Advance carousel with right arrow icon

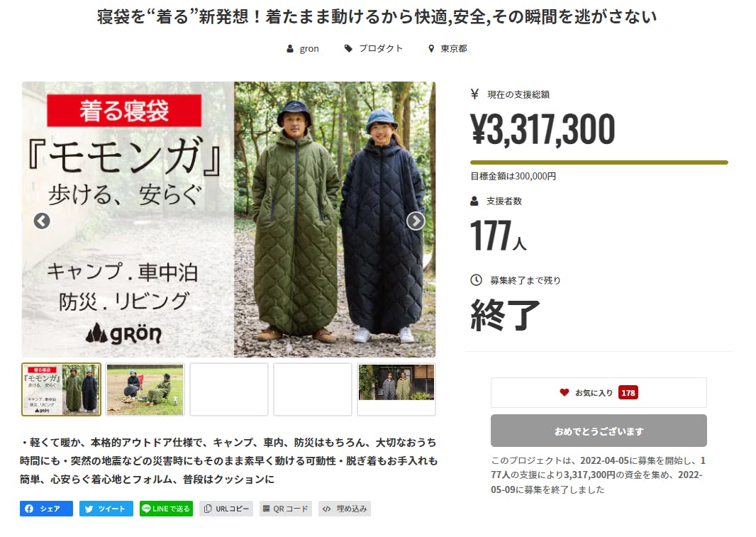click(x=416, y=221)
